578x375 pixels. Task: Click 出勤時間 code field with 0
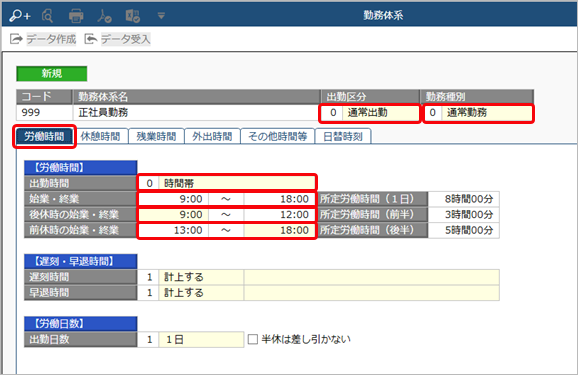(x=149, y=183)
